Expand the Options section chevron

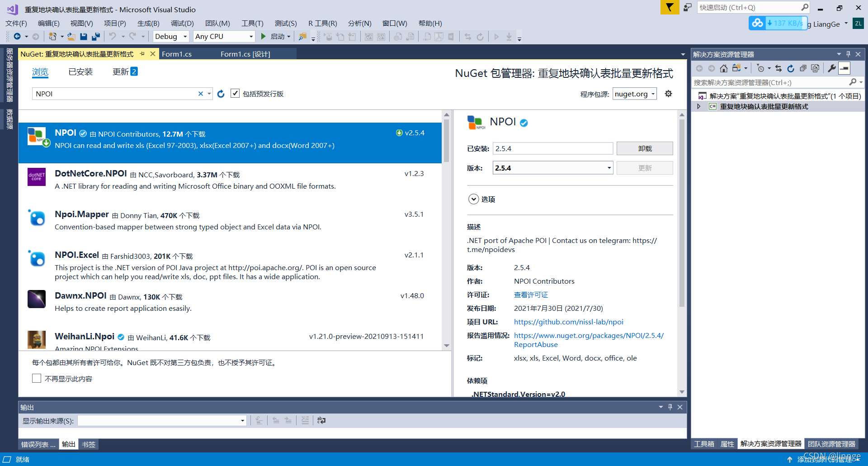click(x=473, y=199)
